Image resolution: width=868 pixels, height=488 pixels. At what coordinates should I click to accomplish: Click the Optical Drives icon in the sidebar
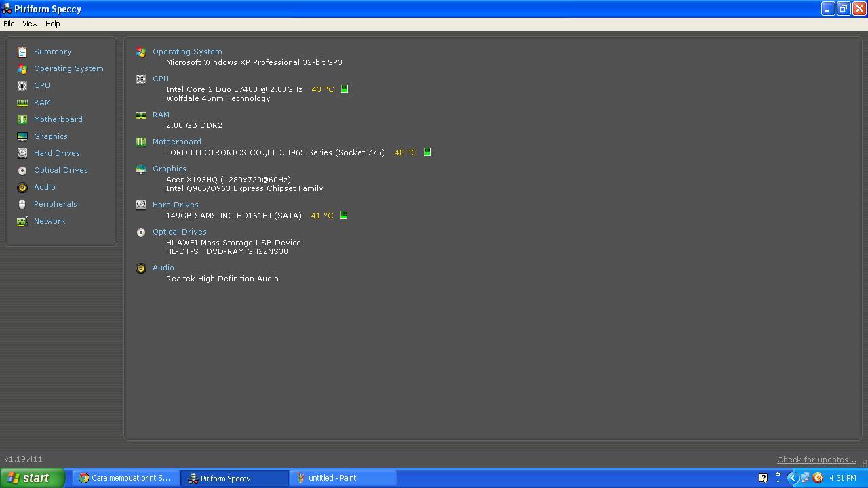coord(22,170)
